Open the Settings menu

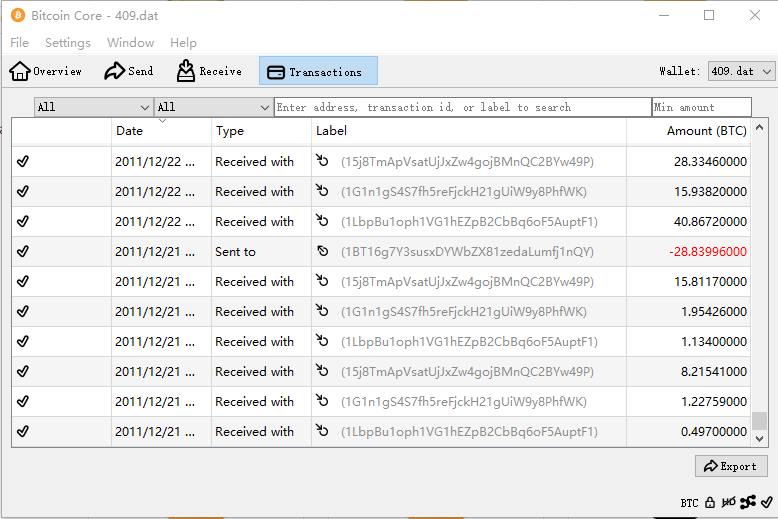[67, 43]
